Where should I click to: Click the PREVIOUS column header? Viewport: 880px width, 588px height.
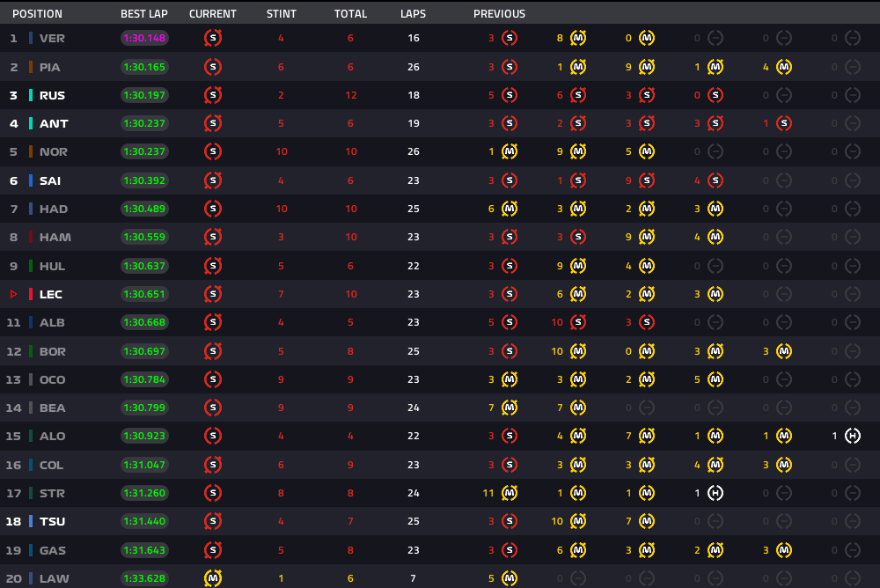click(499, 14)
